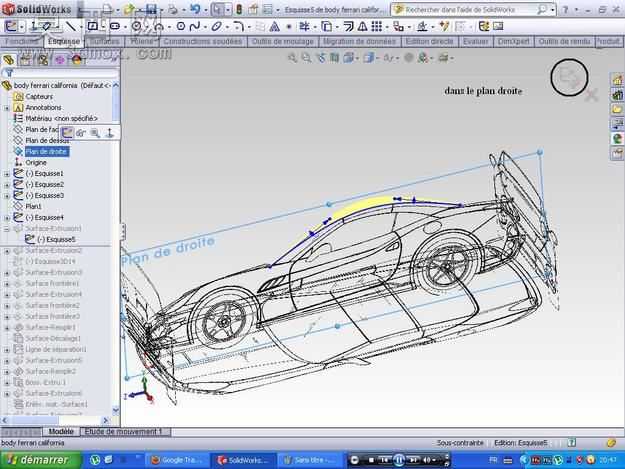Viewport: 625px width, 469px height.
Task: Click the Rapid Sketch icon
Action: [x=484, y=26]
